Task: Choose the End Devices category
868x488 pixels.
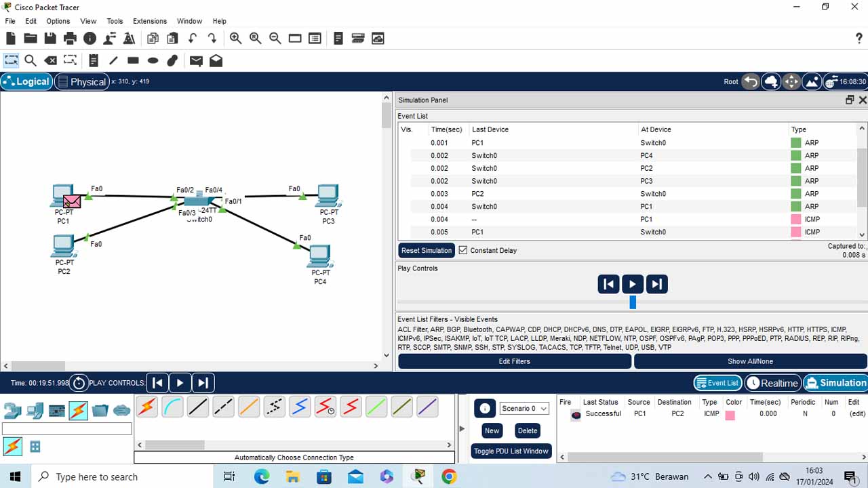Action: coord(35,410)
